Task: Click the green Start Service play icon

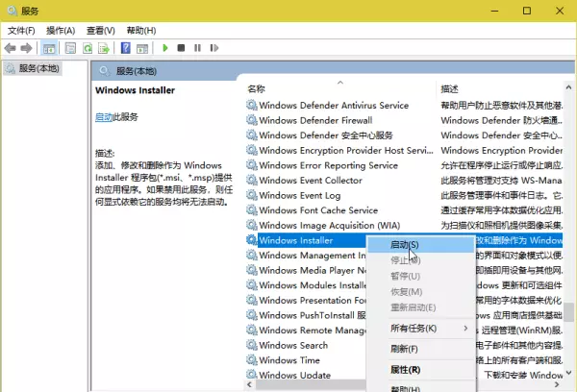Action: click(165, 48)
